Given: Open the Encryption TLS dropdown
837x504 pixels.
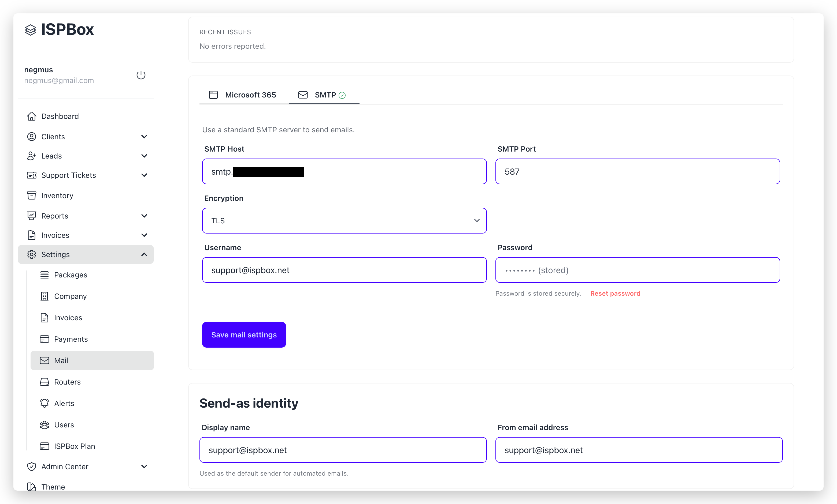Looking at the screenshot, I should pos(344,221).
